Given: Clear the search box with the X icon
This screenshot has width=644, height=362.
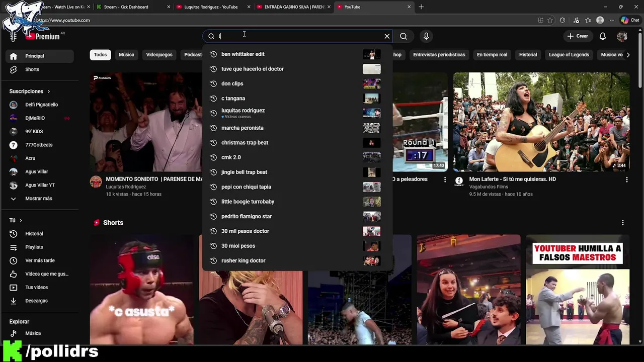Looking at the screenshot, I should tap(387, 36).
